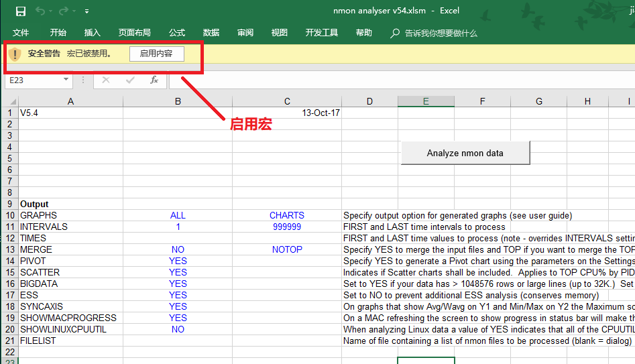Expand the Undo history dropdown arrow

(51, 11)
